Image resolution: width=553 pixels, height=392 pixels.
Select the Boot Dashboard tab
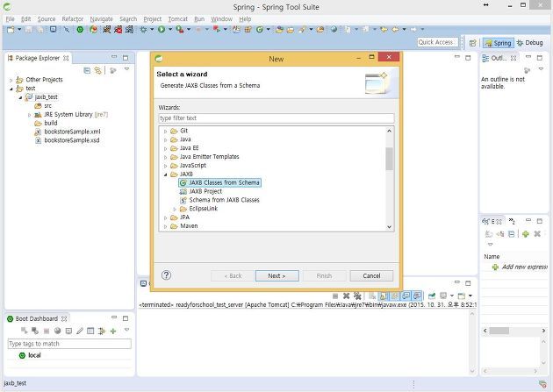coord(37,318)
